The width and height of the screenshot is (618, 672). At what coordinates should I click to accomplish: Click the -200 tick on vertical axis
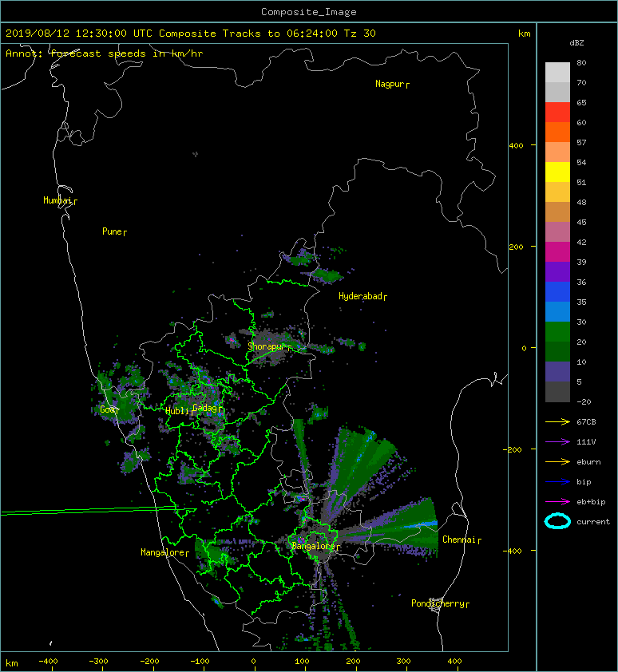513,449
